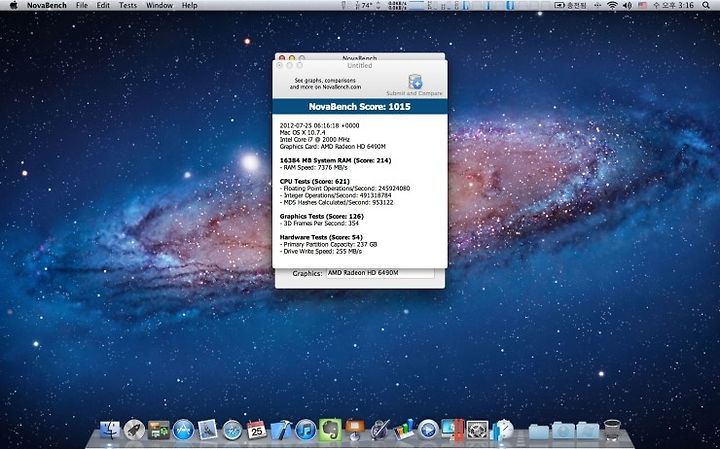Open the Trash in the Dock
The width and height of the screenshot is (720, 449).
point(612,430)
